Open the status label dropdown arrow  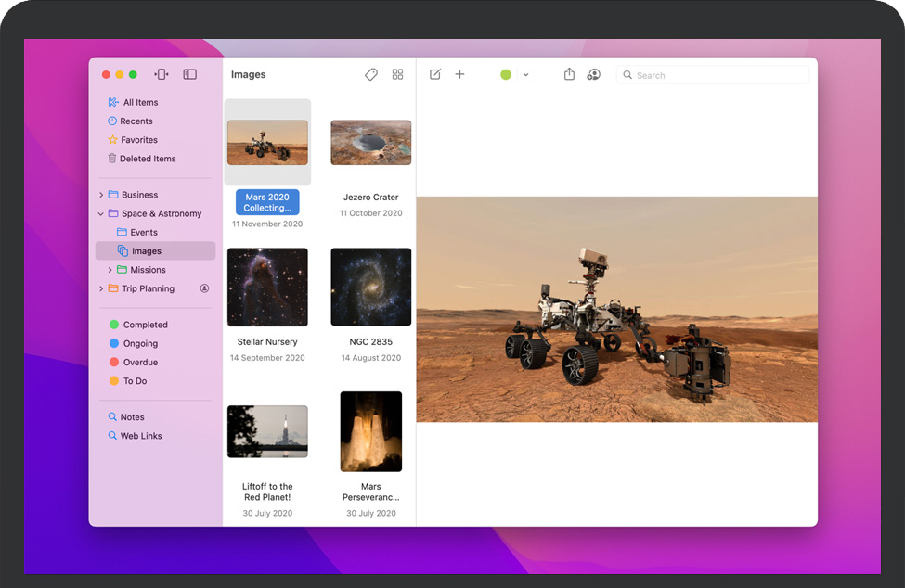tap(525, 74)
